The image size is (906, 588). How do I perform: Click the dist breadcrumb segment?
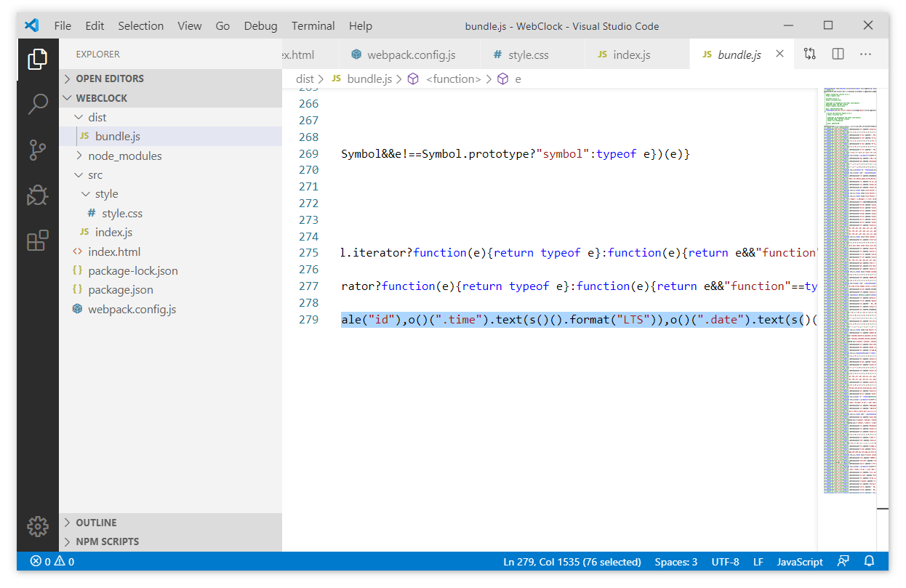(x=305, y=78)
